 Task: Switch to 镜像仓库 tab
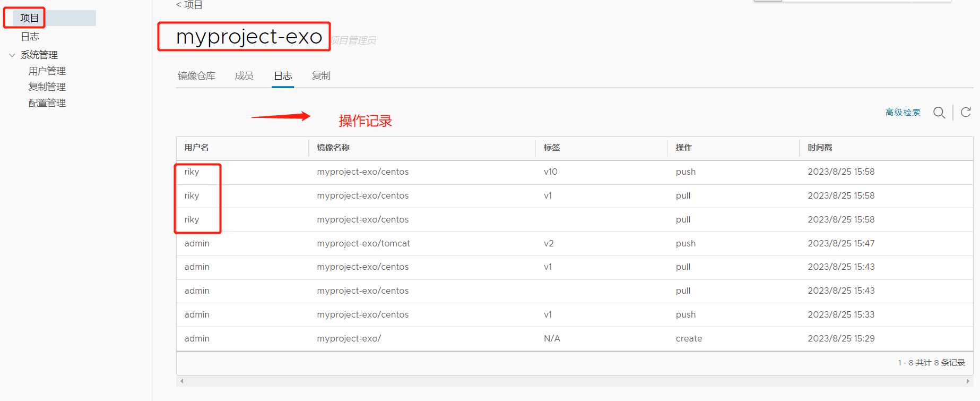pos(196,76)
